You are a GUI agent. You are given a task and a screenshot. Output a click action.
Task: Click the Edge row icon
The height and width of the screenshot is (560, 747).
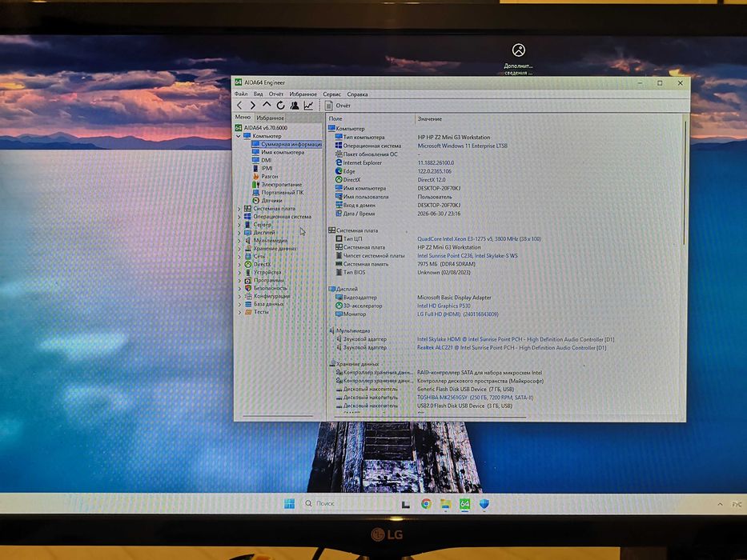point(339,171)
